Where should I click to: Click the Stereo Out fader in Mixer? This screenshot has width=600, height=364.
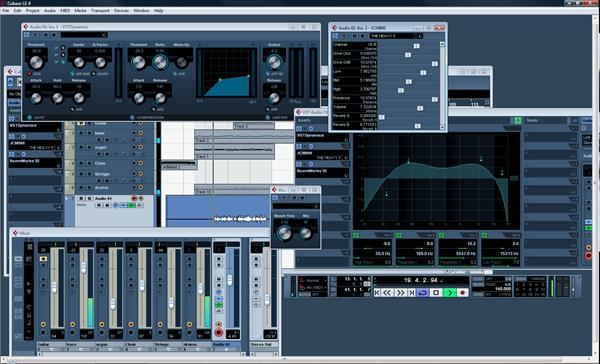pyautogui.click(x=267, y=300)
